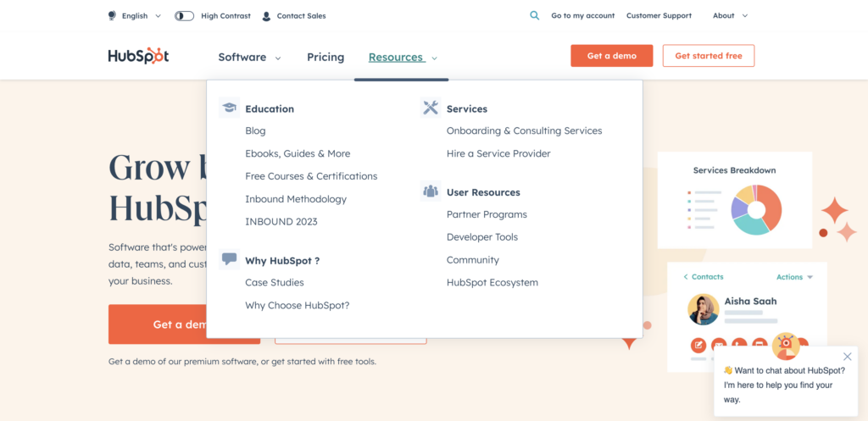
Task: Open Customer Support link
Action: pyautogui.click(x=659, y=15)
